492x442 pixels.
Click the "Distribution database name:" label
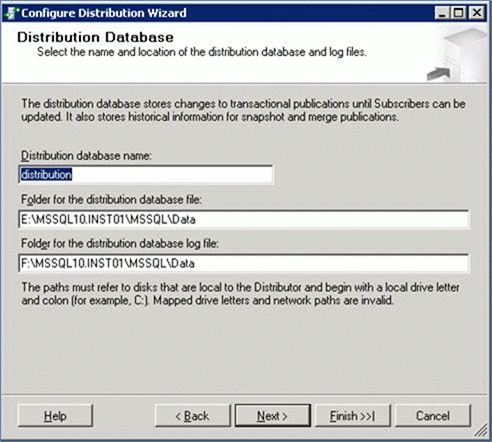click(x=86, y=156)
